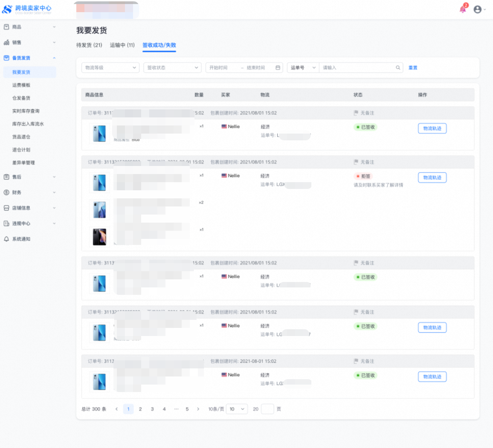Open page size selector showing 10
The width and height of the screenshot is (493, 448).
tap(237, 409)
